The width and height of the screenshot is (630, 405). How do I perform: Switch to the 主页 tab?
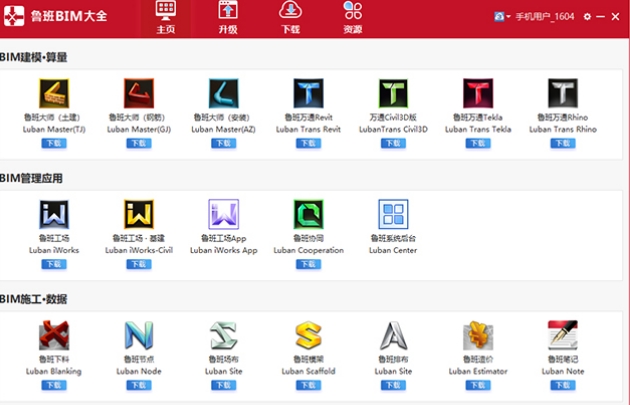tap(166, 18)
